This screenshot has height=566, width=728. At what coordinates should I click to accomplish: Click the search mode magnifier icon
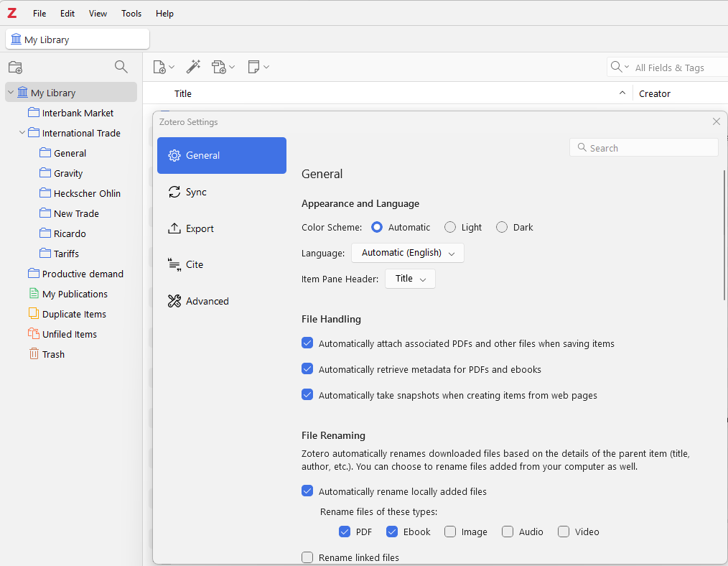pyautogui.click(x=616, y=67)
